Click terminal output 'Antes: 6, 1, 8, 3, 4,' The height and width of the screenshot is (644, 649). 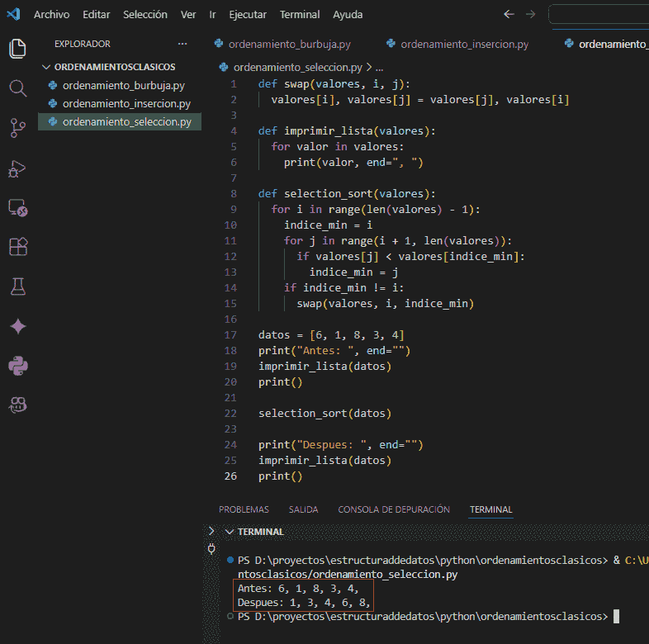click(297, 588)
